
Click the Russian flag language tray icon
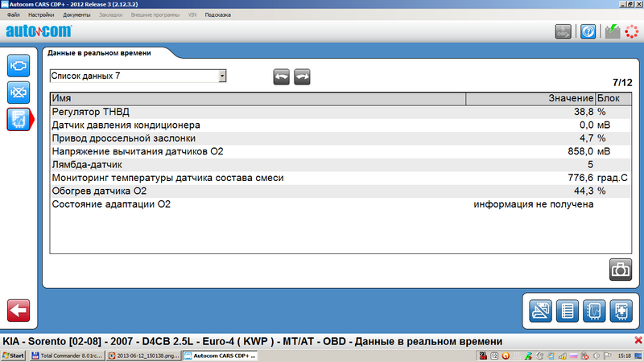573,356
